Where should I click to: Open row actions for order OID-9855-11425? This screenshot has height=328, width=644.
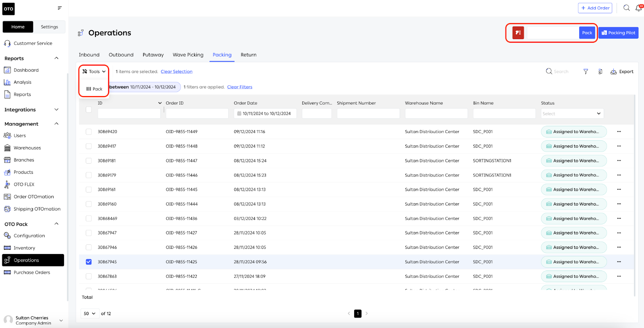(619, 262)
